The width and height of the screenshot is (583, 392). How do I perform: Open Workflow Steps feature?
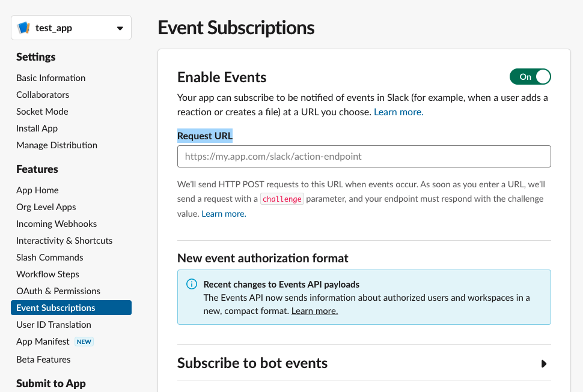point(47,274)
